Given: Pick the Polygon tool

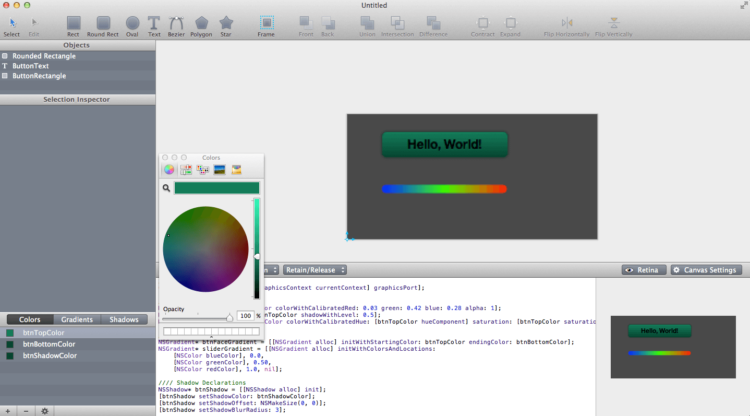Looking at the screenshot, I should 201,27.
